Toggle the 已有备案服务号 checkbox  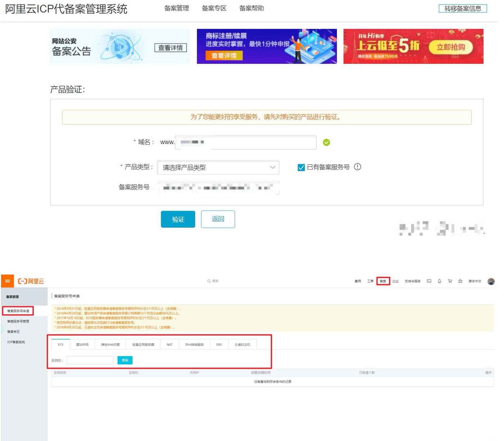tap(301, 167)
